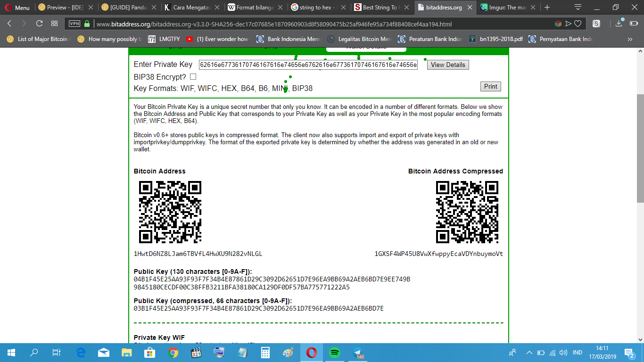The image size is (644, 362).
Task: Open the Speed Dial start page
Action: [54, 24]
